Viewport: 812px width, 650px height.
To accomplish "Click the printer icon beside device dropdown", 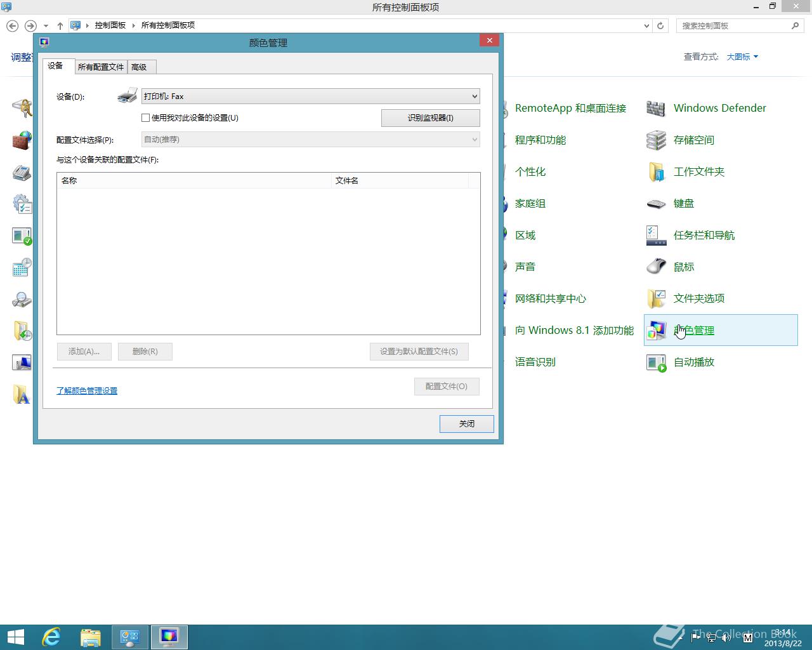I will click(x=128, y=96).
